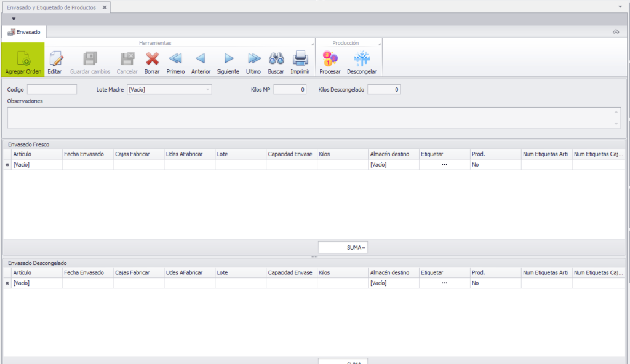This screenshot has height=364, width=630.
Task: Sort Envasado Fresco by Fecha Envasado
Action: [87, 154]
